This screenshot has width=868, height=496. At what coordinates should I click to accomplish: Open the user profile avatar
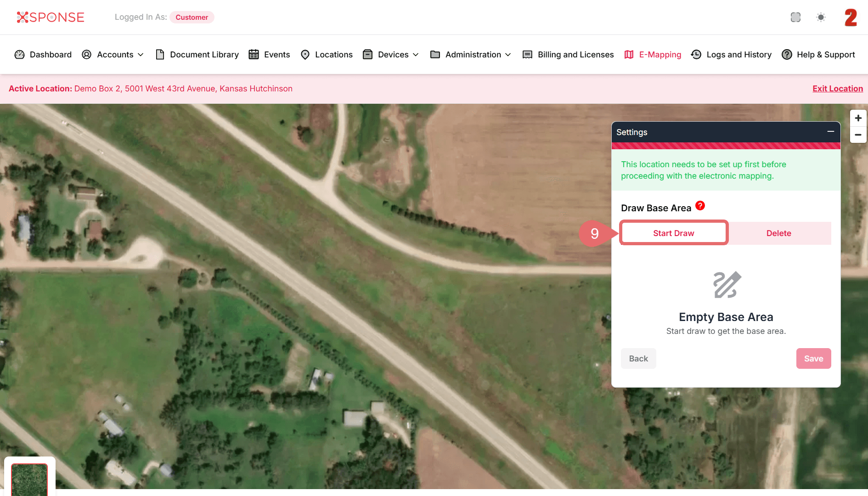(x=851, y=17)
